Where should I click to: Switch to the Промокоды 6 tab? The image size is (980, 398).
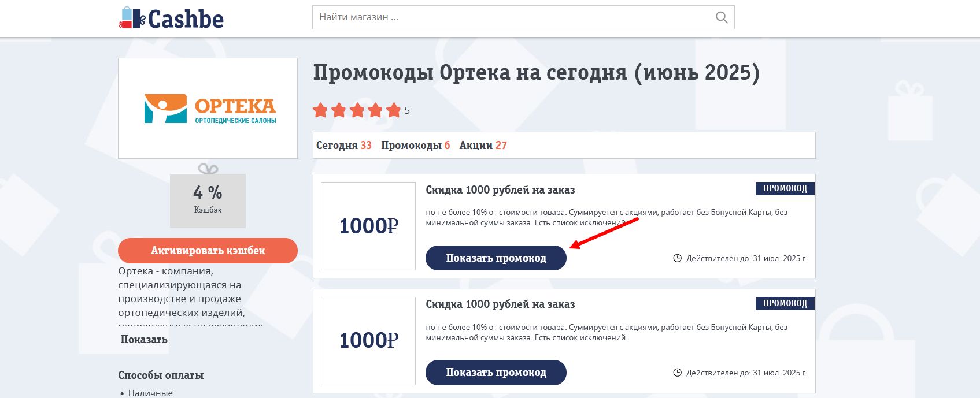point(415,146)
